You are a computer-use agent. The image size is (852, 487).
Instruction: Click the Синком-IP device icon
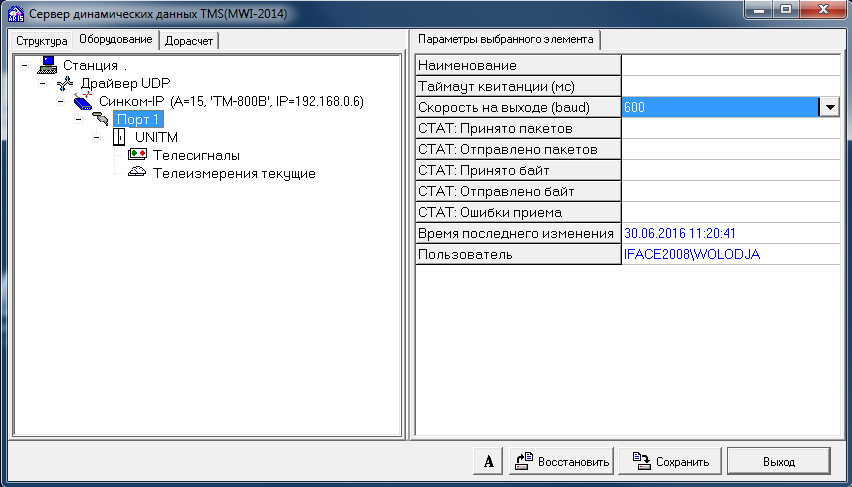coord(84,102)
